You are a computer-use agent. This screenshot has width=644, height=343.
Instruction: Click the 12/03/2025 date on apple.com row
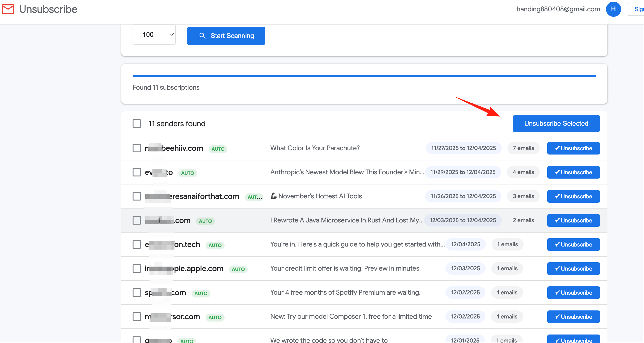point(465,268)
